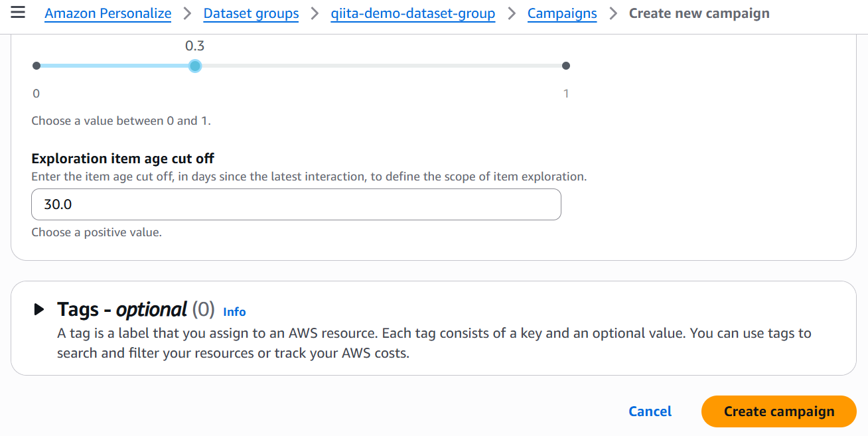Expand the Tags section triangle

pyautogui.click(x=39, y=309)
